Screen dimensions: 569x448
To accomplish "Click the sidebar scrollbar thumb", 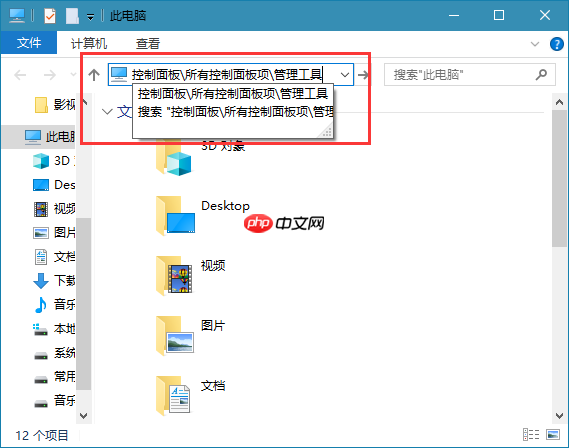I will coord(83,304).
